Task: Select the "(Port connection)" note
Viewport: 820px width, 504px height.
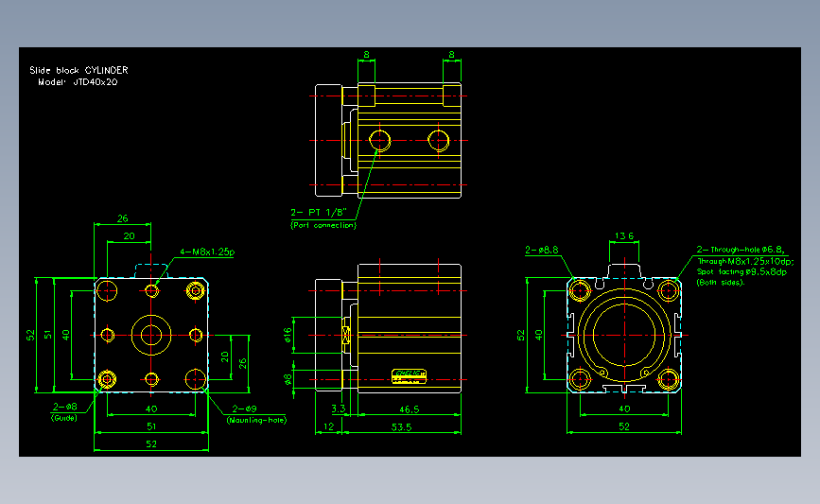Action: tap(323, 225)
